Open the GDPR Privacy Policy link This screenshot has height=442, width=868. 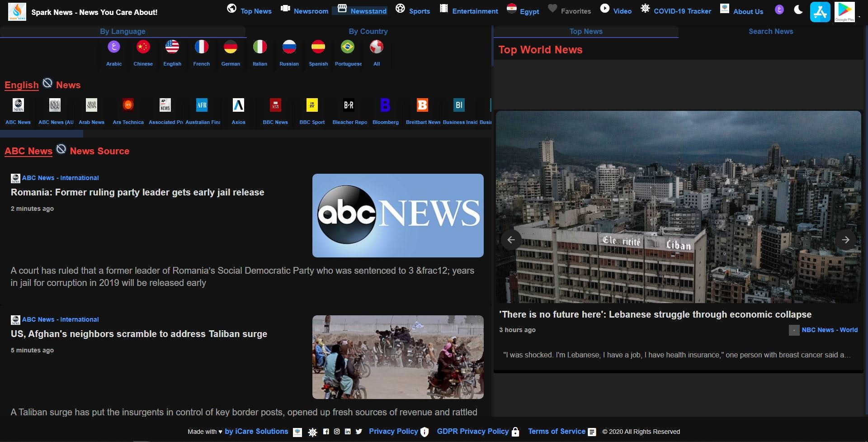(x=472, y=432)
